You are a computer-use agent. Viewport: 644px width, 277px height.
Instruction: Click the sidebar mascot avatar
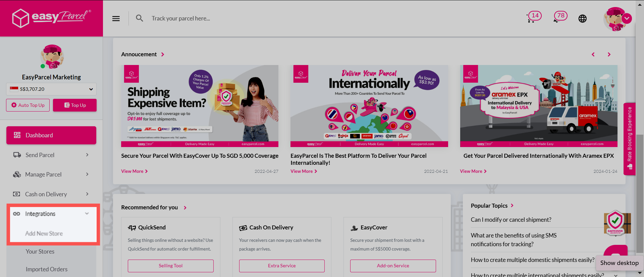pos(52,57)
